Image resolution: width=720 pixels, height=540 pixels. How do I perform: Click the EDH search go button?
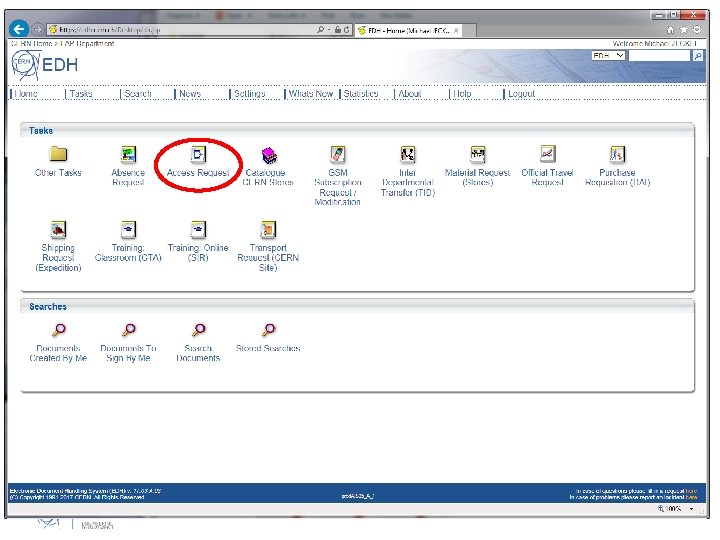[698, 56]
